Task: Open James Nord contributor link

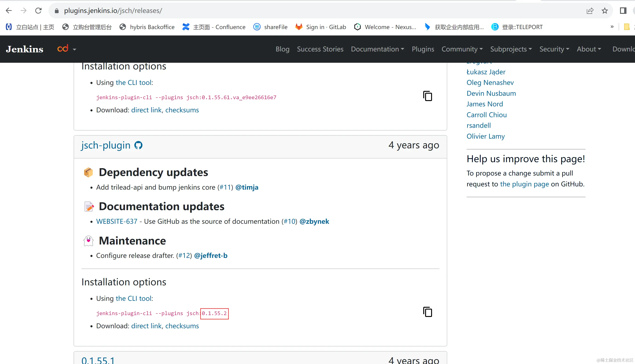Action: point(485,104)
